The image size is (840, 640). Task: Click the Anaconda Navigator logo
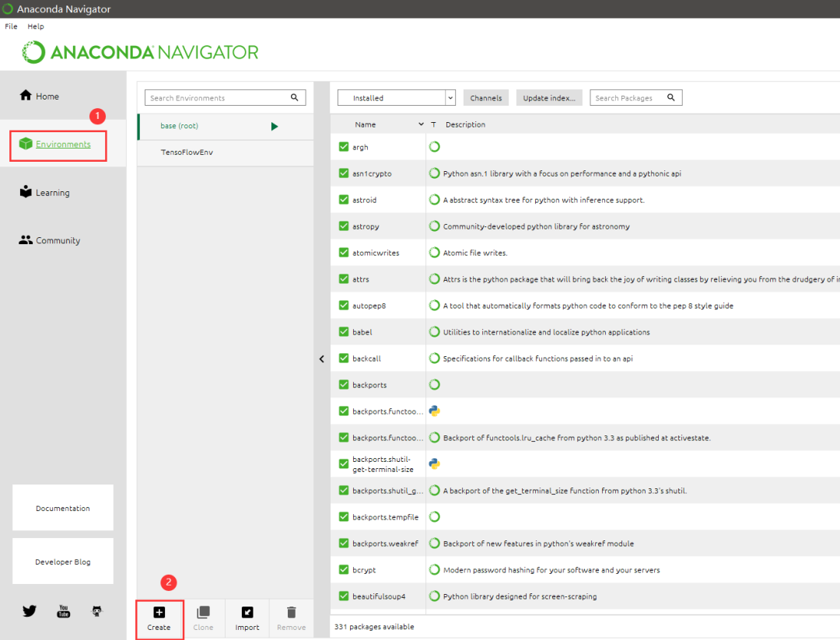(x=140, y=52)
